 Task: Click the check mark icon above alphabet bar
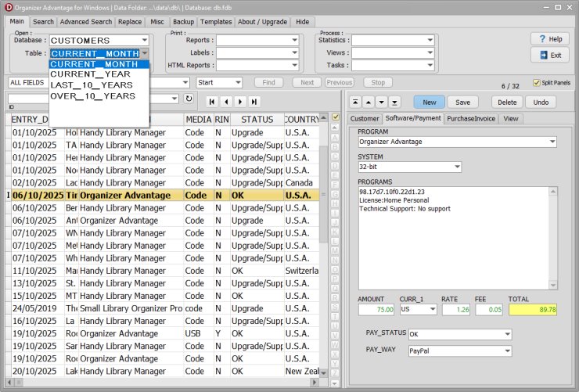(x=336, y=117)
